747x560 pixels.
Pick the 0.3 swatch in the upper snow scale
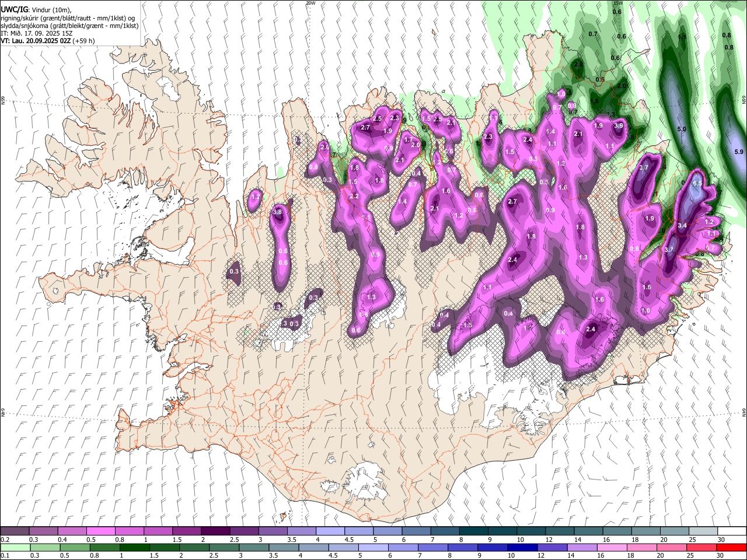point(43,531)
